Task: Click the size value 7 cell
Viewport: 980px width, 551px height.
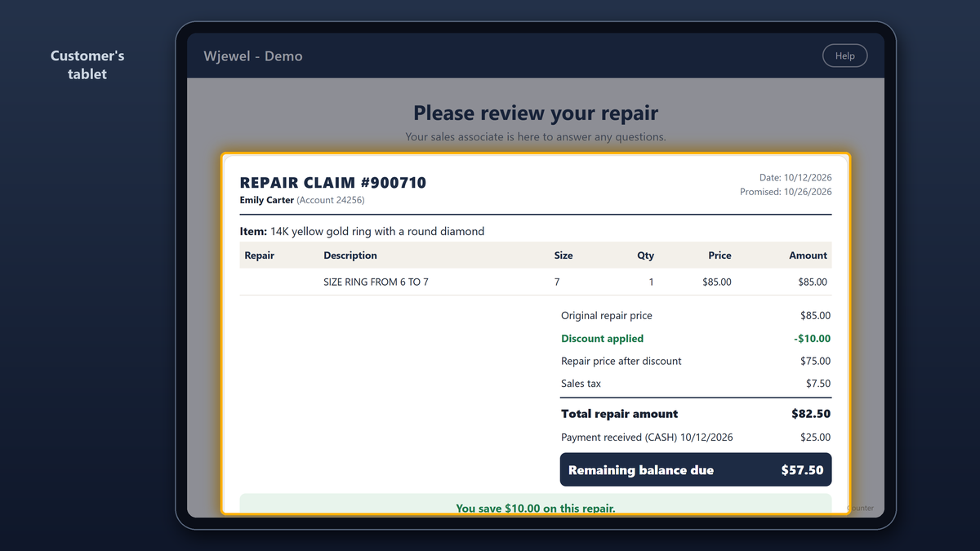Action: [557, 282]
